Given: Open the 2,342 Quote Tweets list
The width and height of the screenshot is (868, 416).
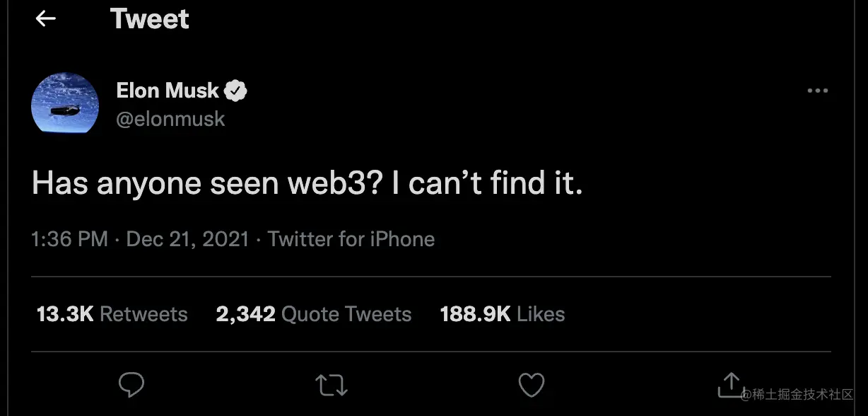Looking at the screenshot, I should [x=314, y=314].
